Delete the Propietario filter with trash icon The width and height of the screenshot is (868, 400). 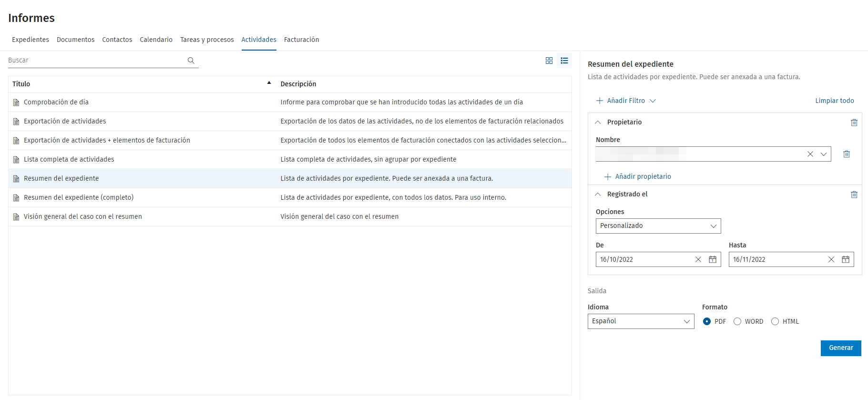click(854, 123)
